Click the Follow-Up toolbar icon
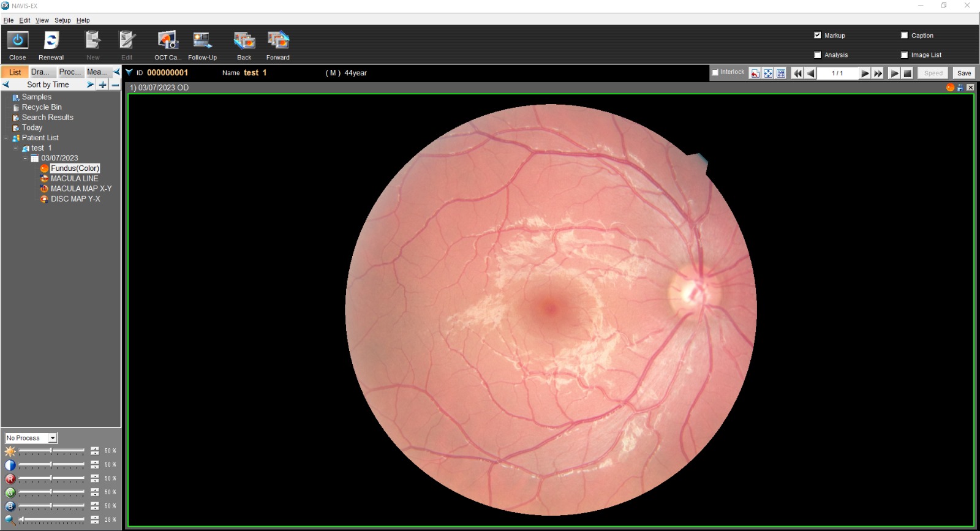This screenshot has width=980, height=531. [202, 41]
